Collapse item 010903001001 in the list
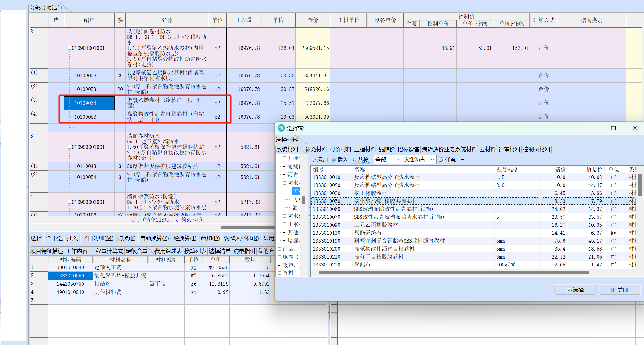Viewport: 644px width, 345px height. (69, 147)
